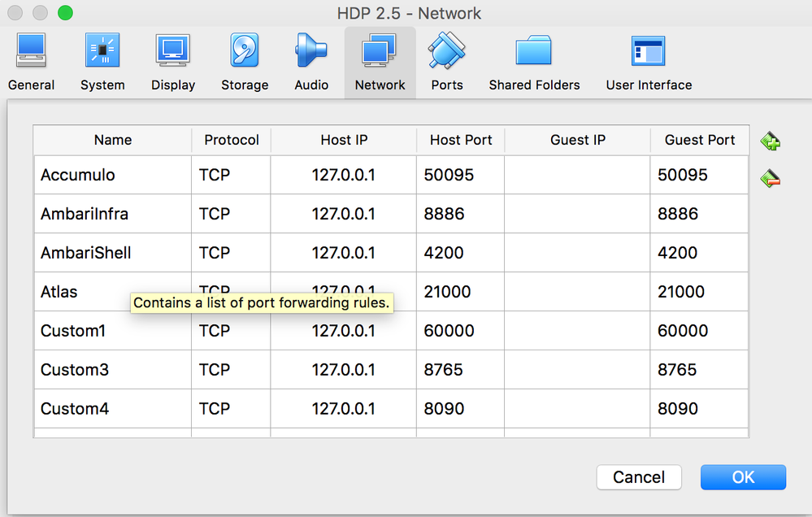Screen dimensions: 812x517
Task: Select the Custom1 guest port 60000
Action: click(x=699, y=331)
